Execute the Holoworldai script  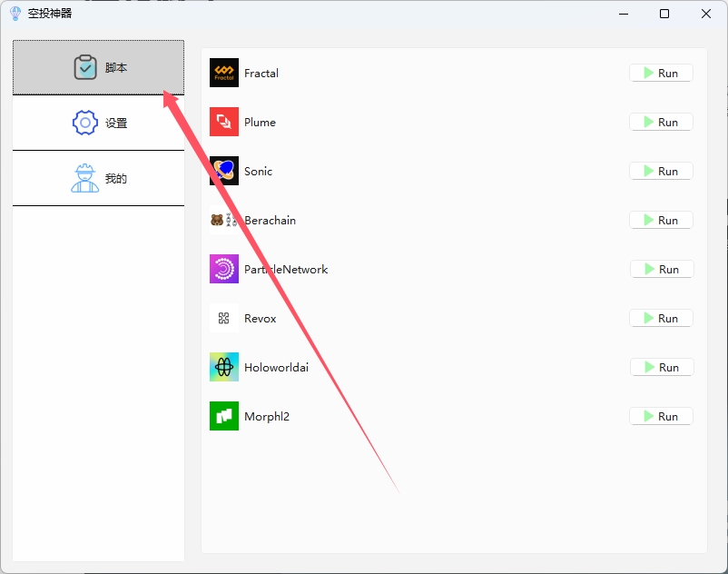point(661,367)
